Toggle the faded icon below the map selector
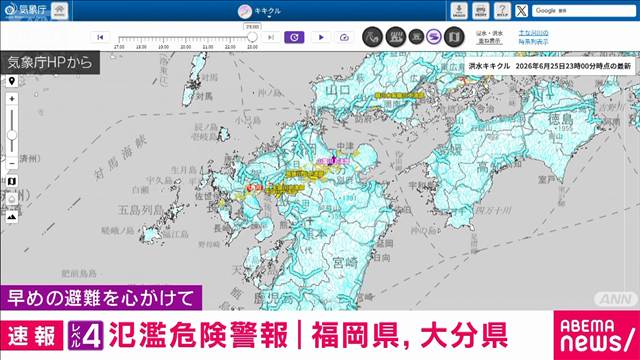This screenshot has width=640, height=360. [x=12, y=199]
